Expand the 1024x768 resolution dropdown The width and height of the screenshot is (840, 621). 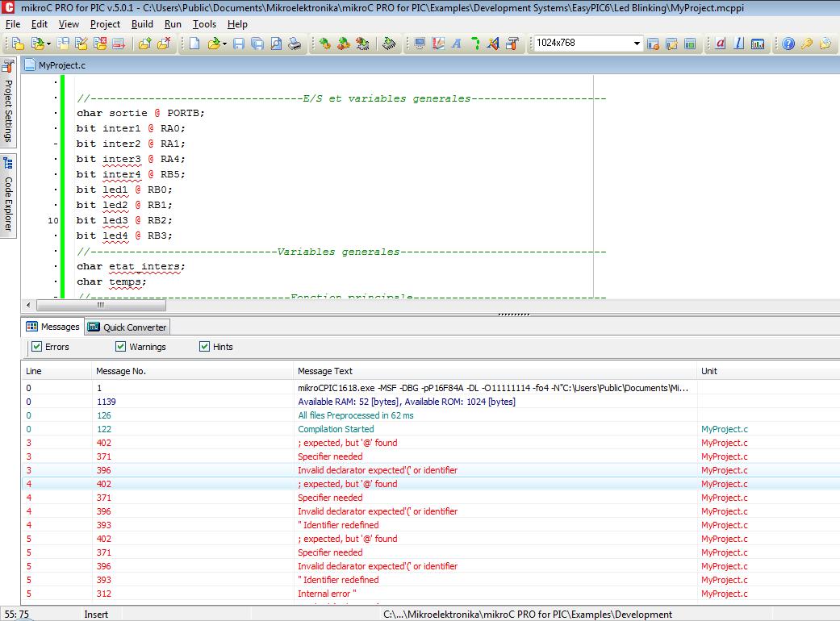click(637, 44)
